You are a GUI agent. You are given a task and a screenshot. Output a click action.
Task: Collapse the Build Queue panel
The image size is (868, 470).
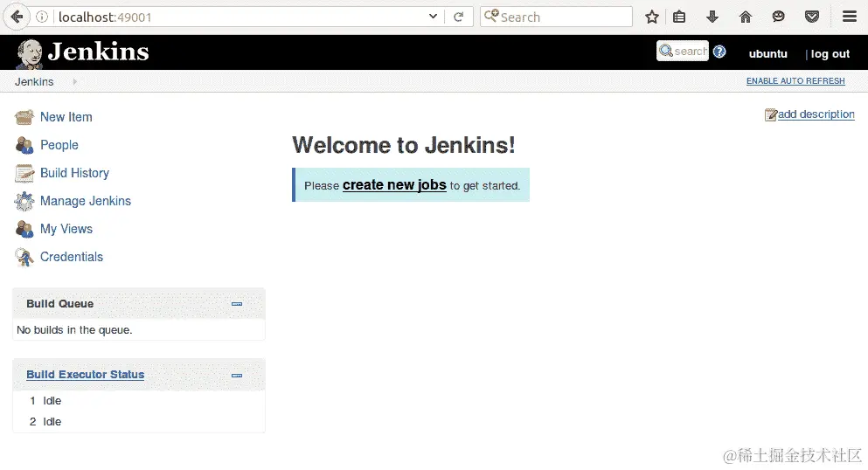(x=237, y=304)
